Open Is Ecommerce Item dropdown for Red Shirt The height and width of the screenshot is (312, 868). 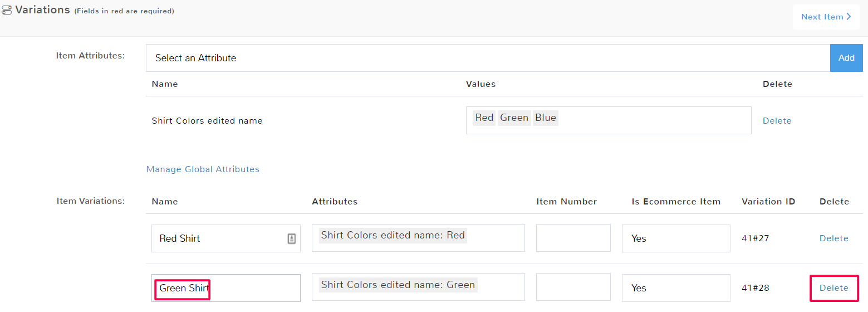[x=675, y=238]
